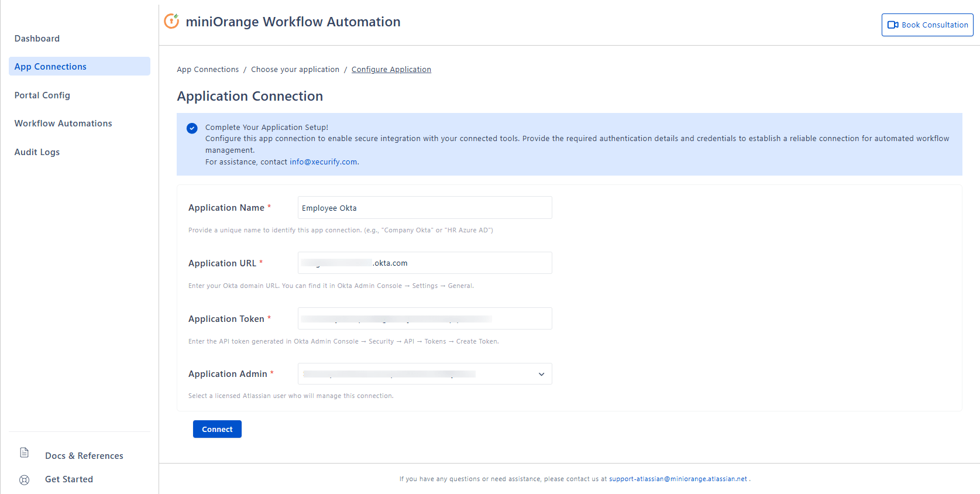The image size is (980, 494).
Task: Click the 'Complete Your Application Setup!' text
Action: point(267,127)
